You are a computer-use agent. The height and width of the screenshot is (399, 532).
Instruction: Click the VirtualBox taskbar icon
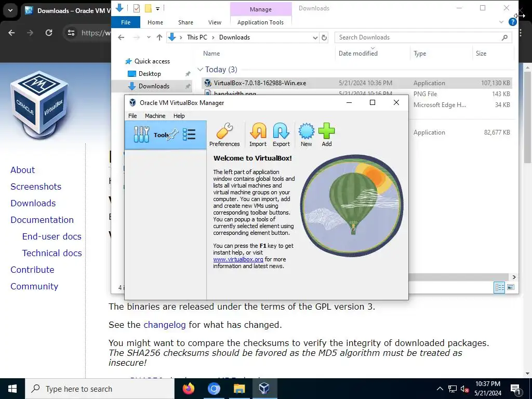264,389
